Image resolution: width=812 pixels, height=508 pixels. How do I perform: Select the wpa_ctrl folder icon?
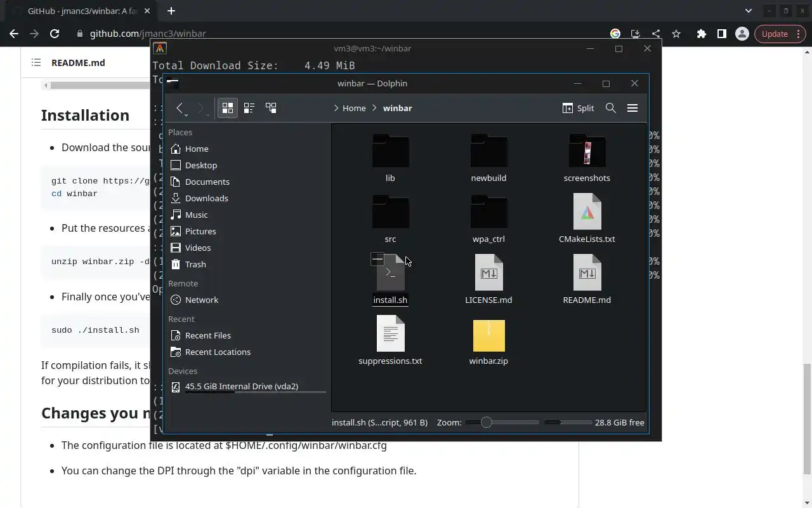pos(488,211)
